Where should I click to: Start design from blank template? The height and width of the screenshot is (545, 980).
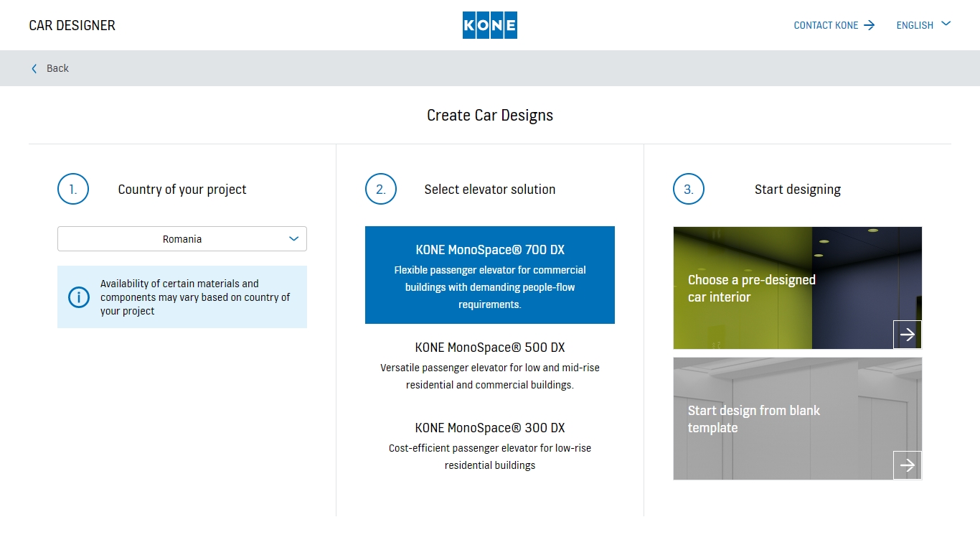[x=798, y=419]
